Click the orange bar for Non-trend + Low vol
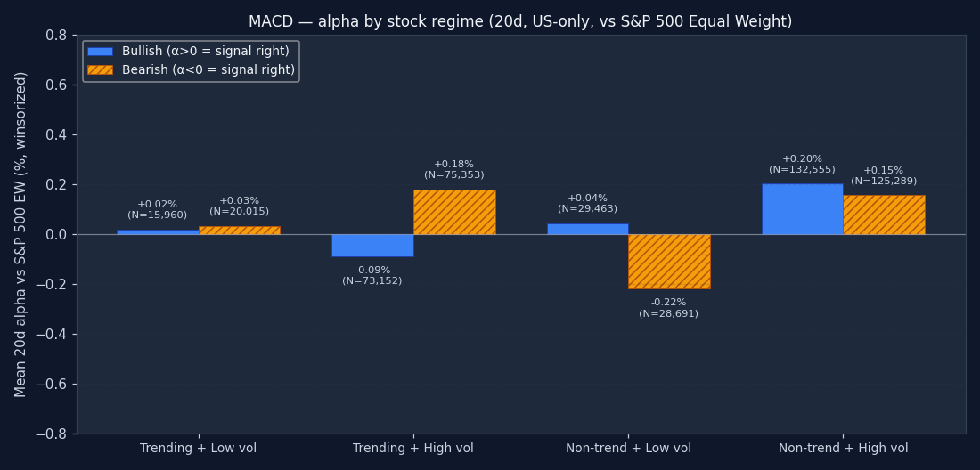 [669, 262]
